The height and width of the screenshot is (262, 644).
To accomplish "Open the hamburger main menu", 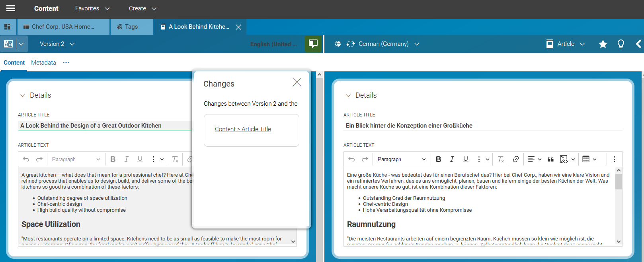I will tap(11, 8).
